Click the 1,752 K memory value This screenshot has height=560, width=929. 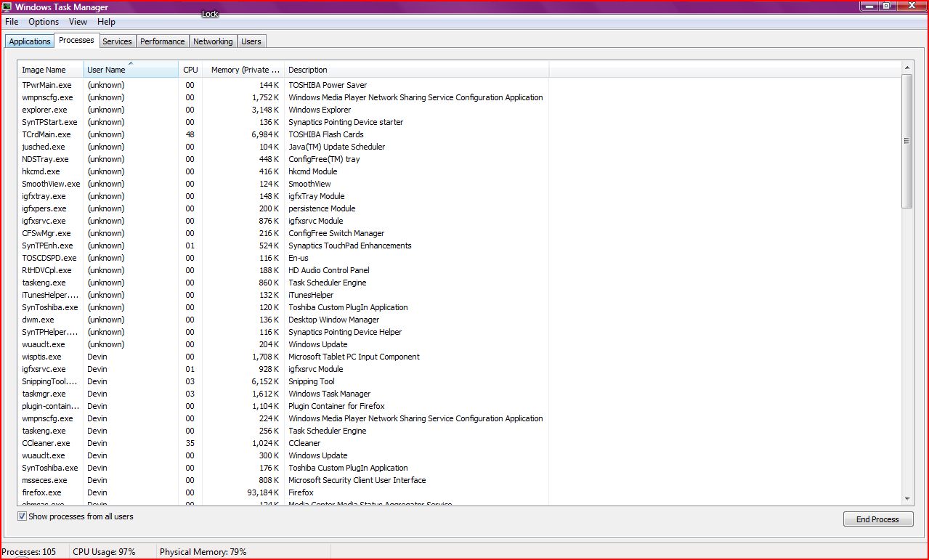pos(266,97)
